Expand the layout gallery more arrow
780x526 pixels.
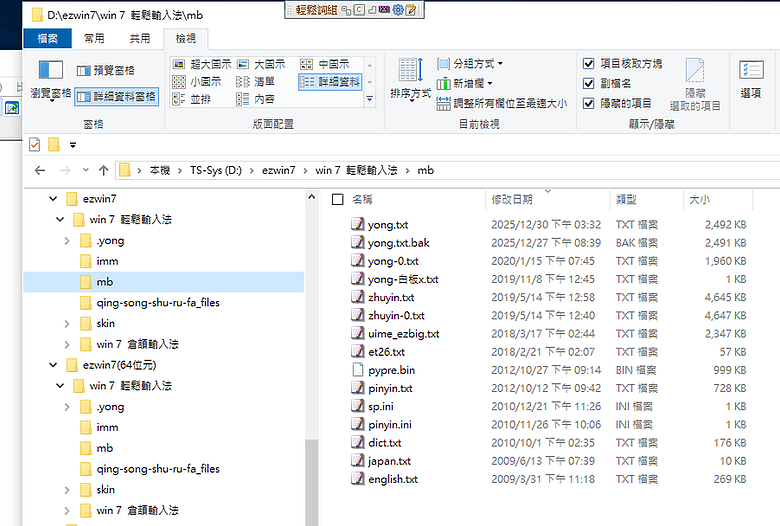point(370,99)
